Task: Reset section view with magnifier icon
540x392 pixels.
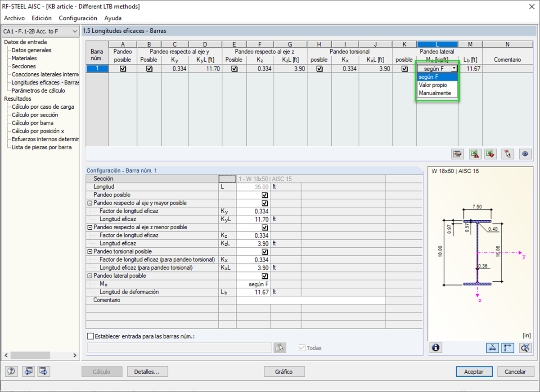Action: 525,347
